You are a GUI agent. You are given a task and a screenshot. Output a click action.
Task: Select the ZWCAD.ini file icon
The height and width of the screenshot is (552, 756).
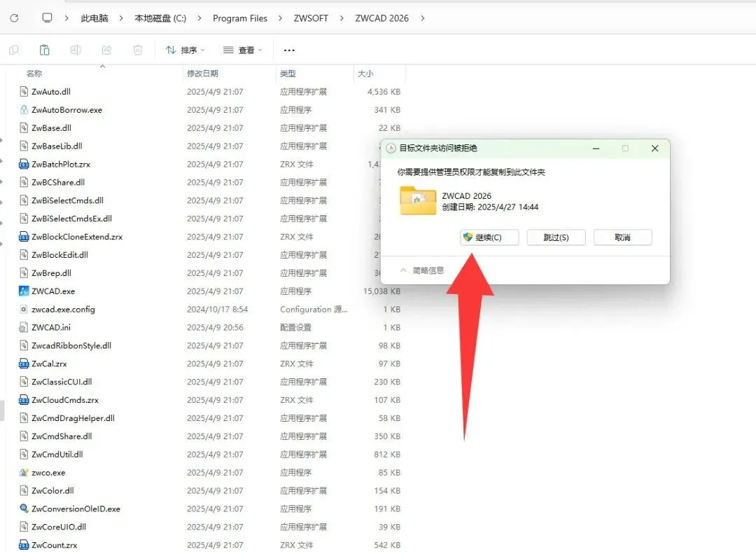(24, 328)
